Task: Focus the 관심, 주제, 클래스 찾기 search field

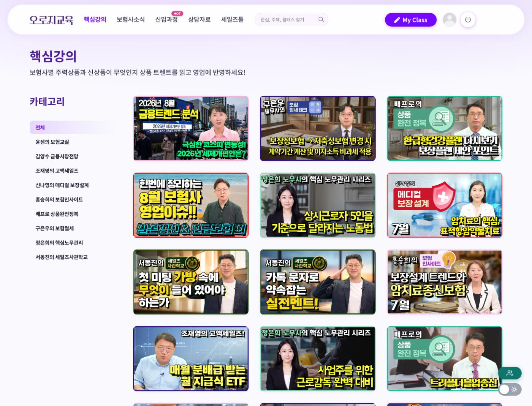Action: tap(291, 20)
